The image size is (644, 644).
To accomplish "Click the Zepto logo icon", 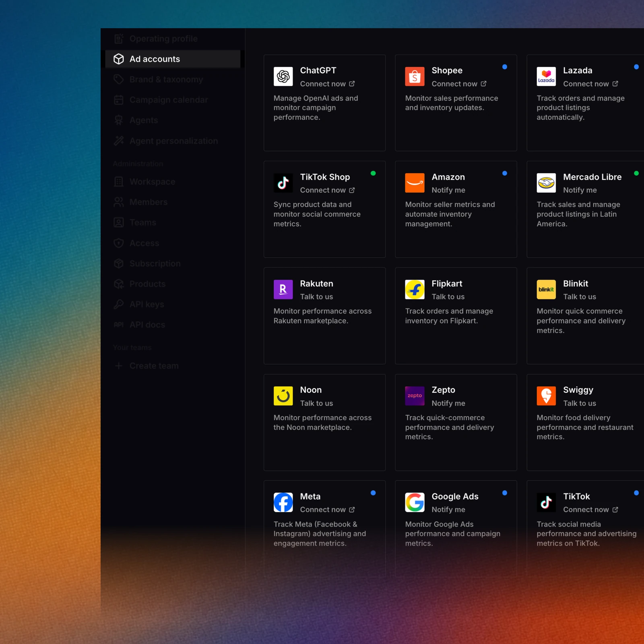I will point(415,396).
